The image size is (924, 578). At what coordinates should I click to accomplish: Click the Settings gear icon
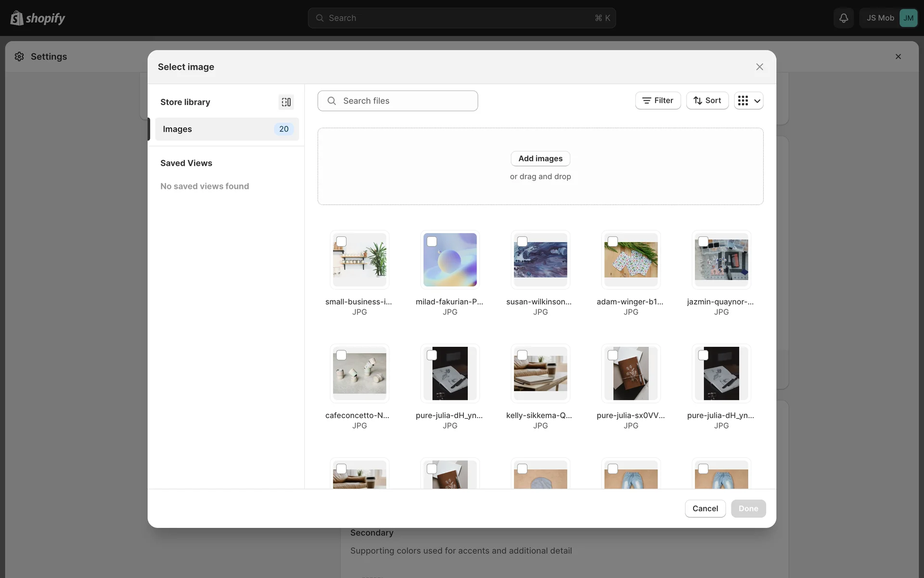point(19,56)
